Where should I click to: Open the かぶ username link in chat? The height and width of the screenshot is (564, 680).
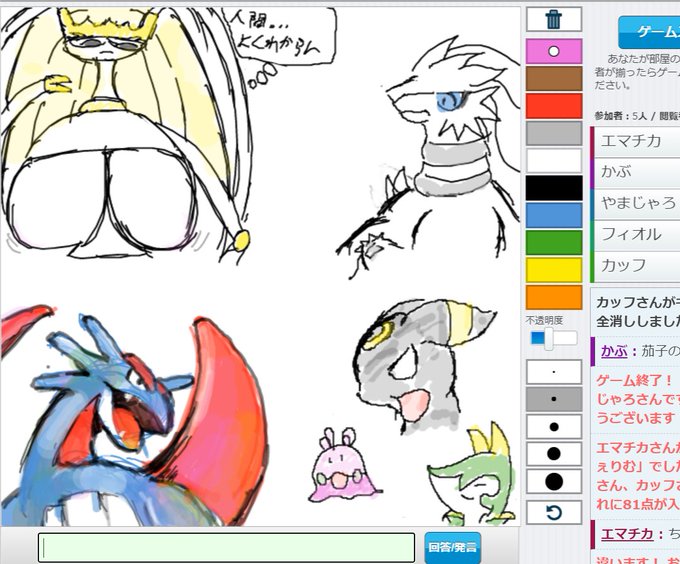[614, 351]
